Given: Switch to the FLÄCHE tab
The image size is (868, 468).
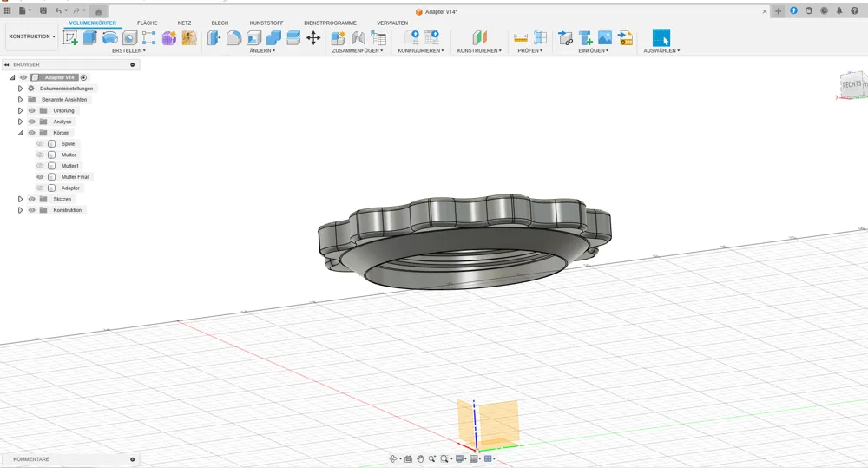Looking at the screenshot, I should (x=148, y=23).
